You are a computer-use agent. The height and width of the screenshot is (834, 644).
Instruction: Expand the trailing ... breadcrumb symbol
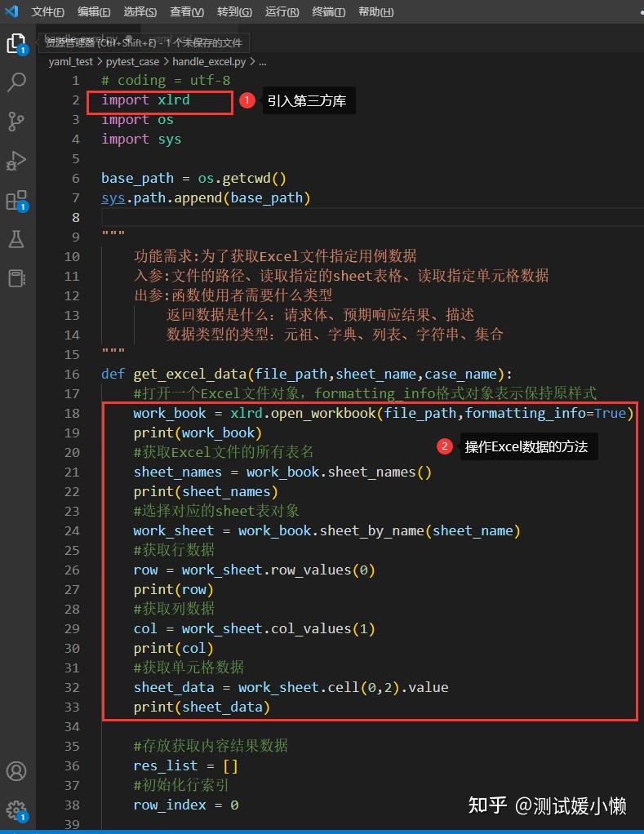[x=263, y=62]
